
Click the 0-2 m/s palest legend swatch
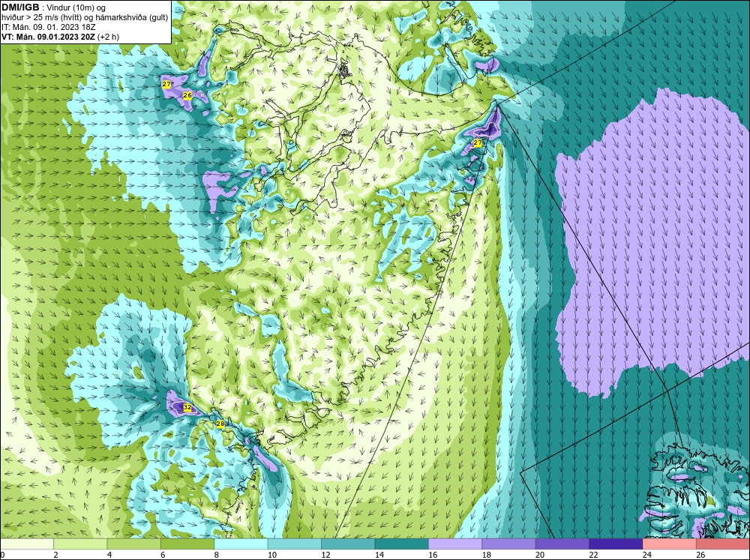[27, 544]
